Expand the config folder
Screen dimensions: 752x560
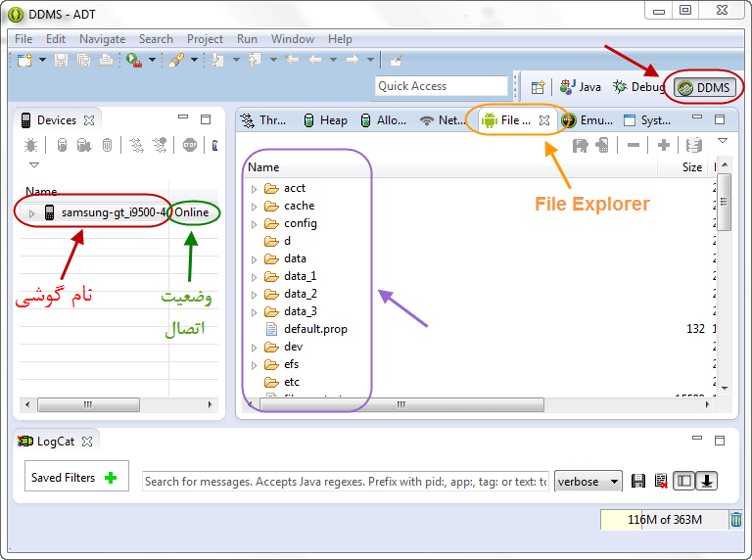[x=255, y=224]
